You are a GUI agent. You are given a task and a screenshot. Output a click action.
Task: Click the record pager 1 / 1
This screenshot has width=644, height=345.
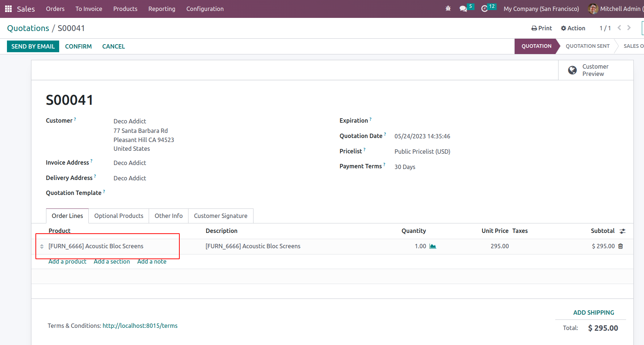(605, 28)
